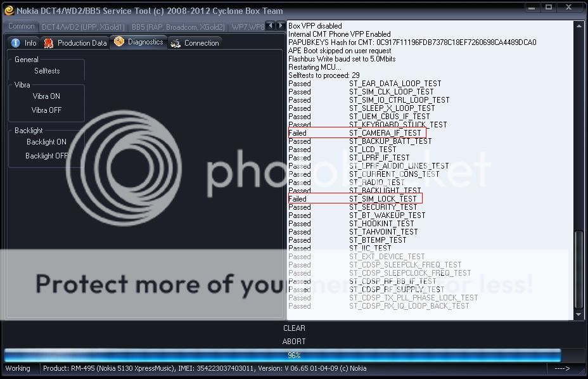Viewport: 588px width, 379px height.
Task: Select the ST_SIM_CLK_LOOP_TEST result row
Action: (x=361, y=92)
